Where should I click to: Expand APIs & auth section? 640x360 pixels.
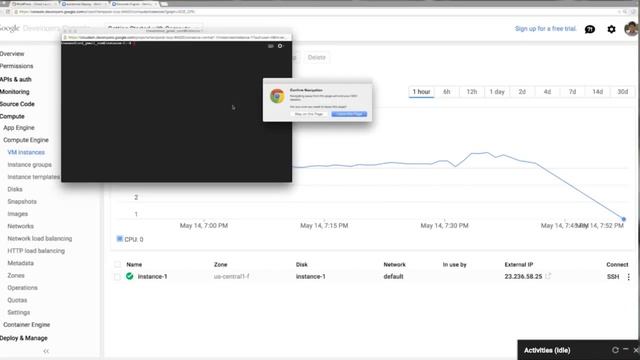[16, 80]
